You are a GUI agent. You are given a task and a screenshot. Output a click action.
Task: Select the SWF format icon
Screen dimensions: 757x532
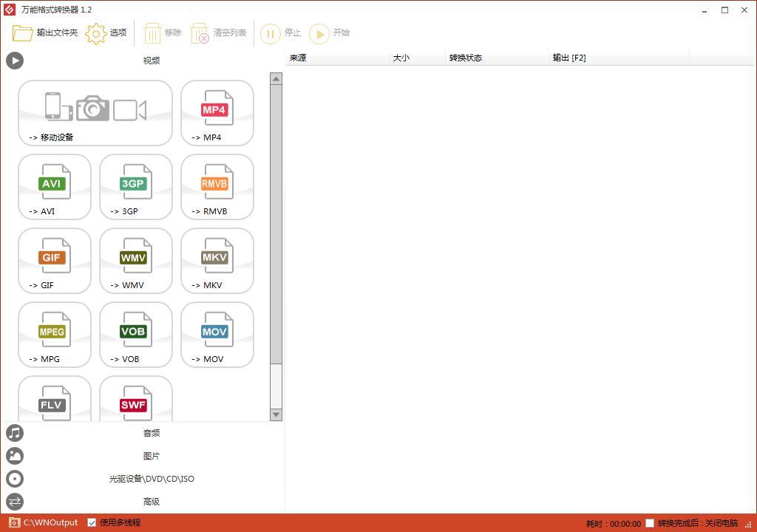click(135, 403)
